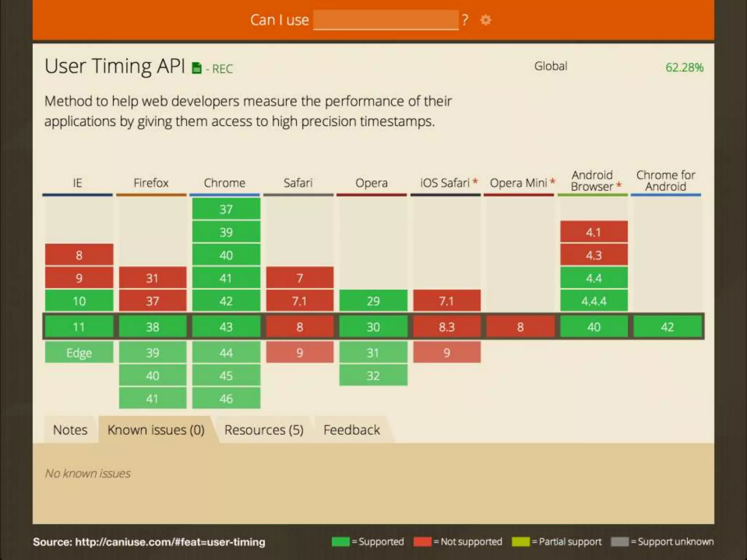Select Android Browser 4.4.4 cell

pos(594,301)
